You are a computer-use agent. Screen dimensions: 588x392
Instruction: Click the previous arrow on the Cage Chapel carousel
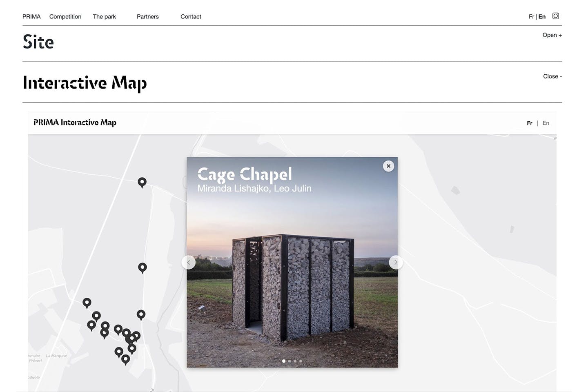(189, 262)
